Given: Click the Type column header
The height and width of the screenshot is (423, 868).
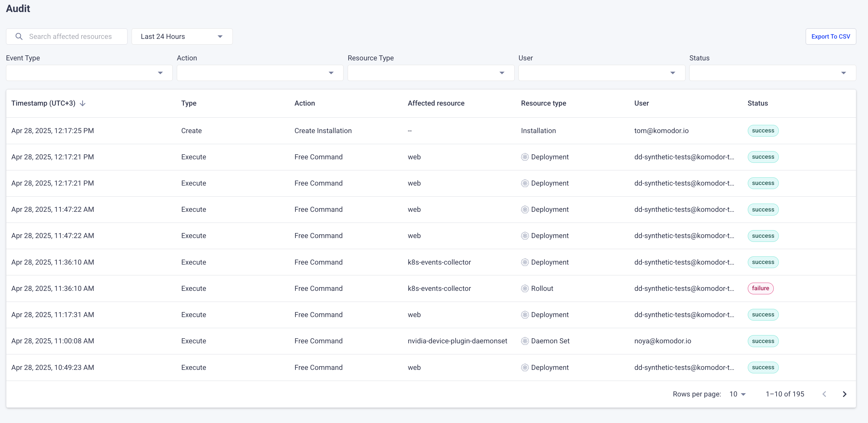Looking at the screenshot, I should [x=189, y=103].
